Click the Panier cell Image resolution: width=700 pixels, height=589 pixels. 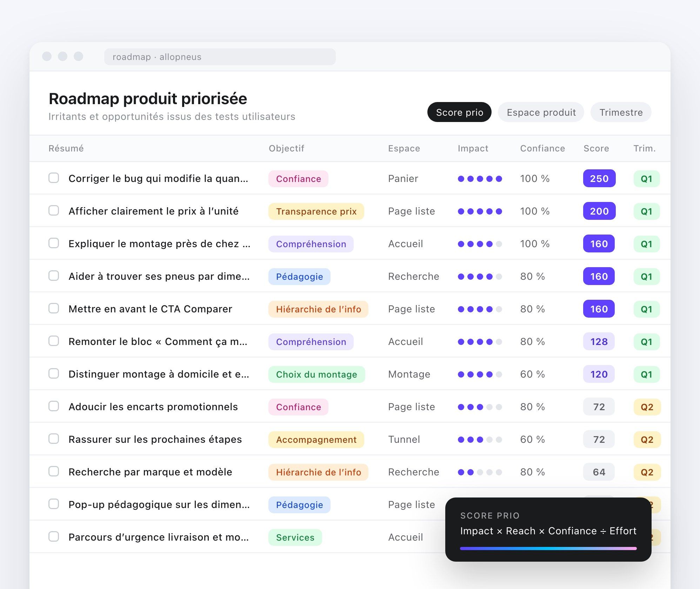click(x=403, y=178)
